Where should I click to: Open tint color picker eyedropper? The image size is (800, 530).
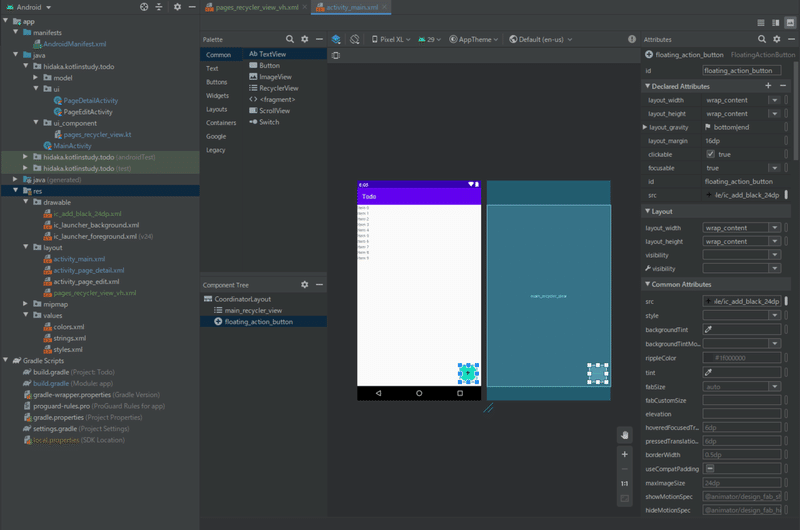(x=708, y=372)
